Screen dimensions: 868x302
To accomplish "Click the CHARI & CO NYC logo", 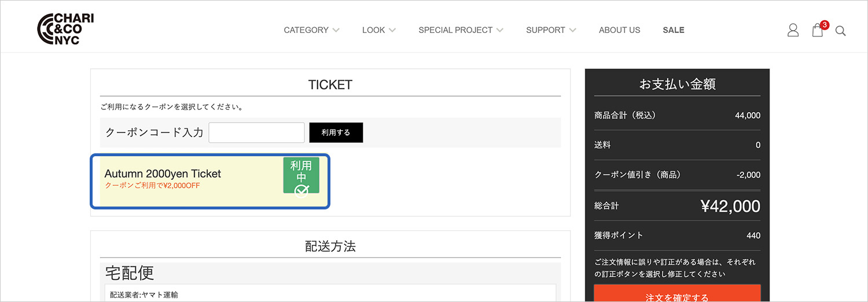I will pyautogui.click(x=65, y=30).
